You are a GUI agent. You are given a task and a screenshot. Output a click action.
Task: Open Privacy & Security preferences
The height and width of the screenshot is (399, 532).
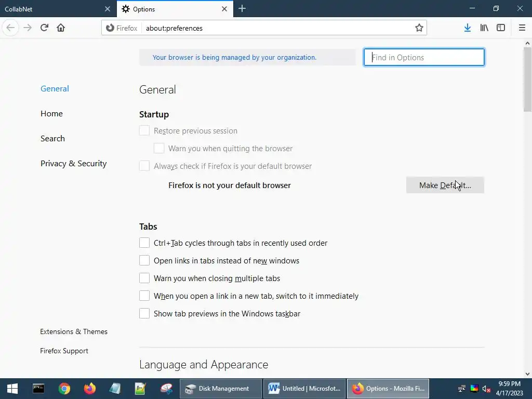74,164
